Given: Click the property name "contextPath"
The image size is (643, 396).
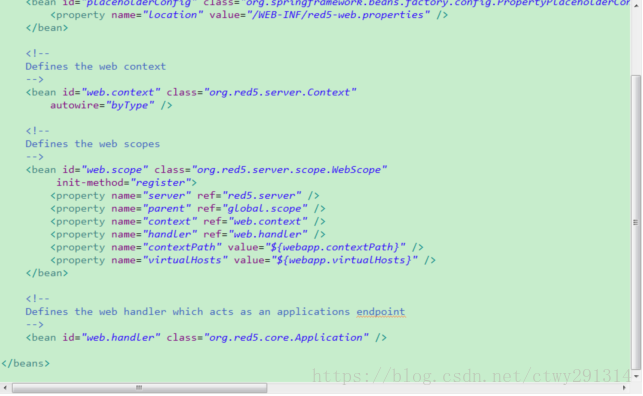Looking at the screenshot, I should (x=182, y=247).
